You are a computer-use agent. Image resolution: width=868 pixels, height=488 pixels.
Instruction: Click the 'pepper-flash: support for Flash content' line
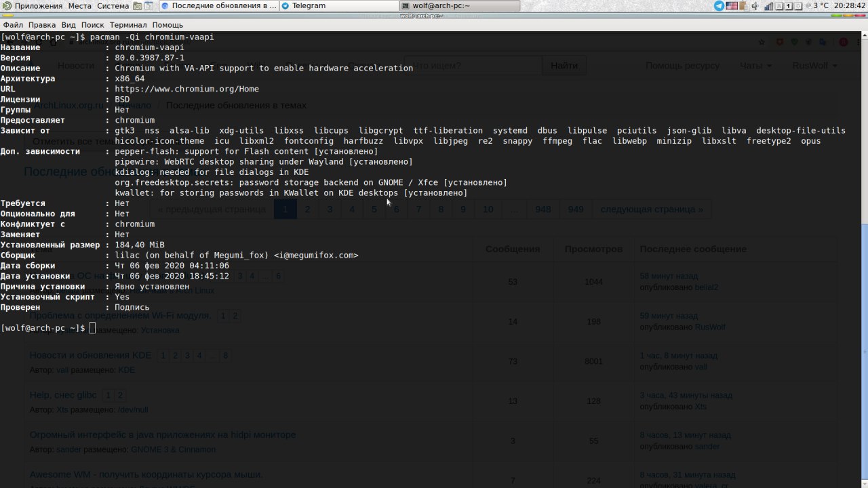point(246,151)
